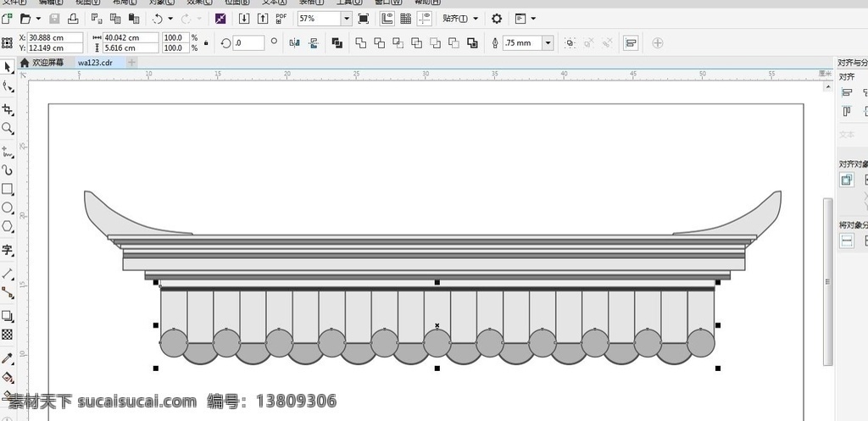Select the Shape tool
This screenshot has height=421, width=868.
7,86
